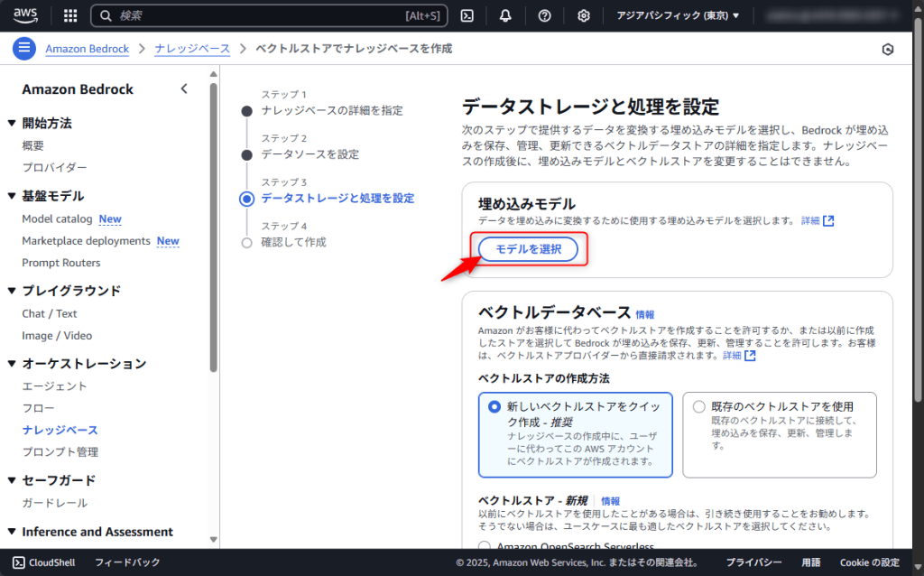This screenshot has width=924, height=576.
Task: Open フロー in the sidebar
Action: (38, 408)
